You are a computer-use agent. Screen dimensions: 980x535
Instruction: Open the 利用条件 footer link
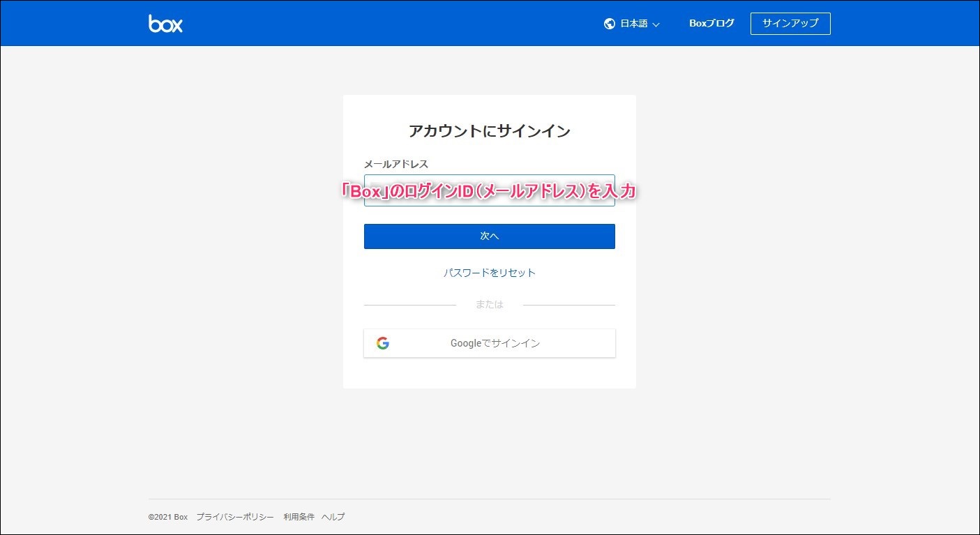pos(299,517)
